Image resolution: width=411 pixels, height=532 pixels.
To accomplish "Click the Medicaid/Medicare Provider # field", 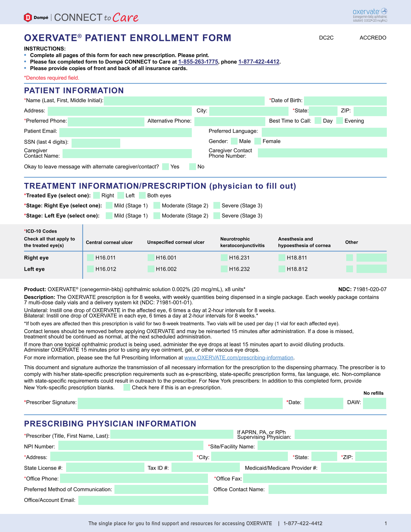I will (354, 467).
